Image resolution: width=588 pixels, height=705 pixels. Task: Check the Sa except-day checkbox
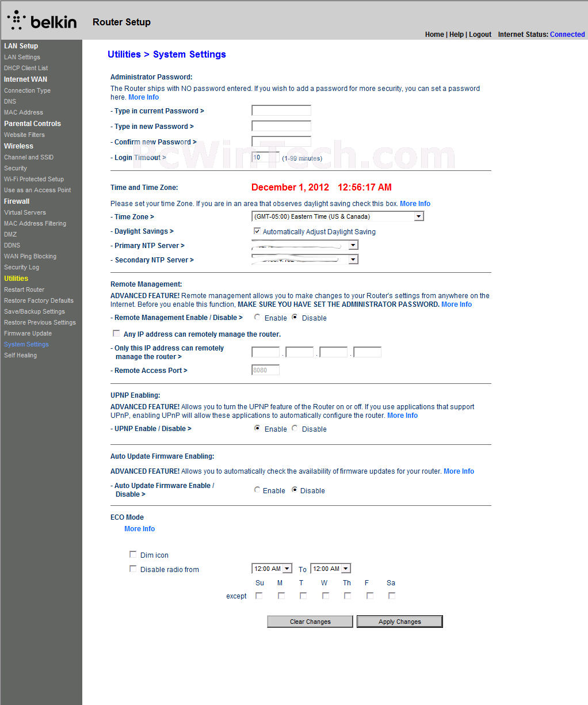[392, 596]
